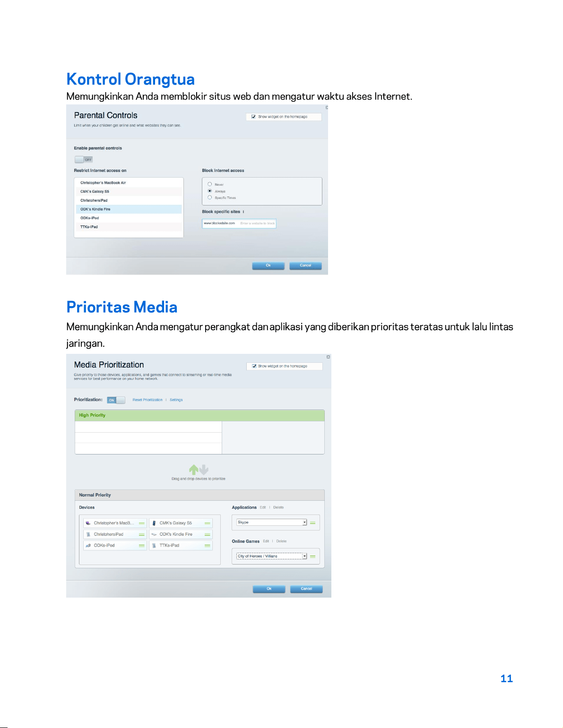Click Ok in Parental Controls dialog
This screenshot has width=563, height=728.
[x=269, y=266]
